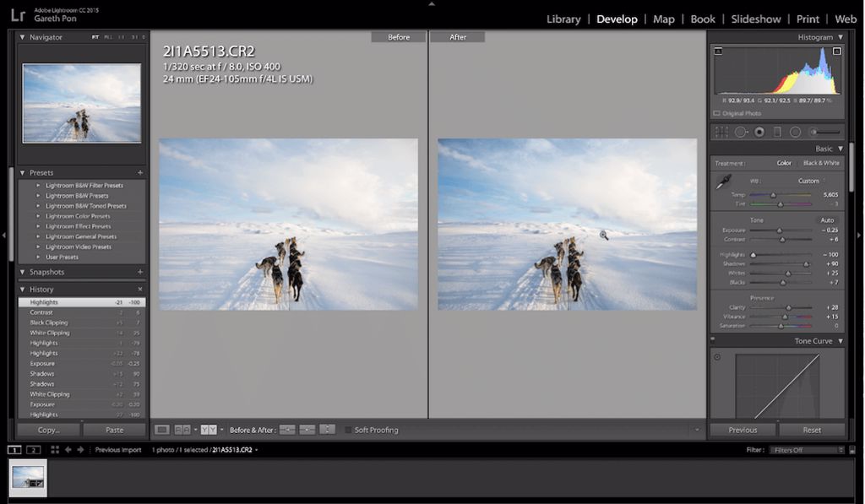This screenshot has height=504, width=865.
Task: Clear History with the X icon
Action: [140, 289]
